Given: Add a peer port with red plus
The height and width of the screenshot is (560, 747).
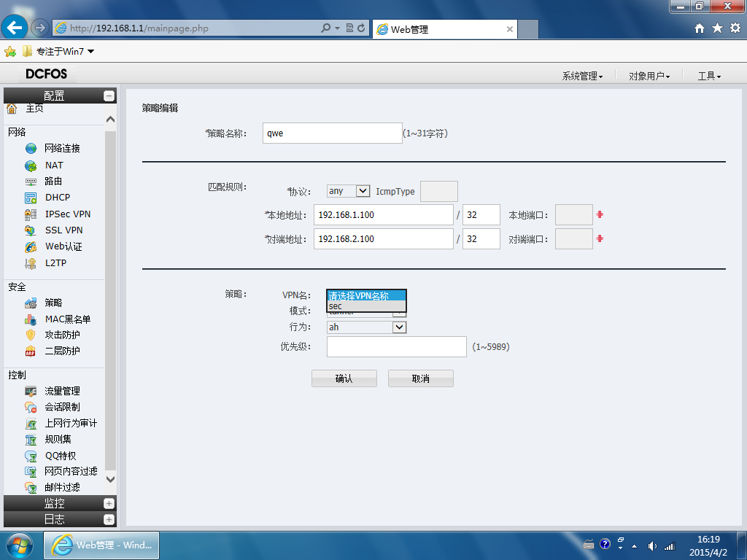Looking at the screenshot, I should (x=600, y=238).
